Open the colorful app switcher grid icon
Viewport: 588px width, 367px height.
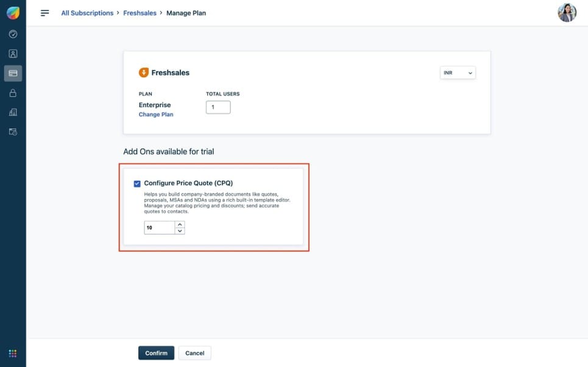click(13, 353)
